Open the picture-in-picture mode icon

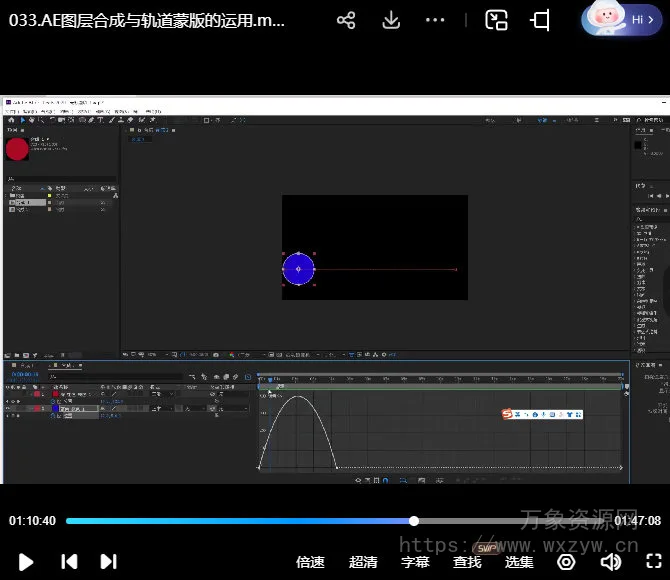tap(496, 20)
